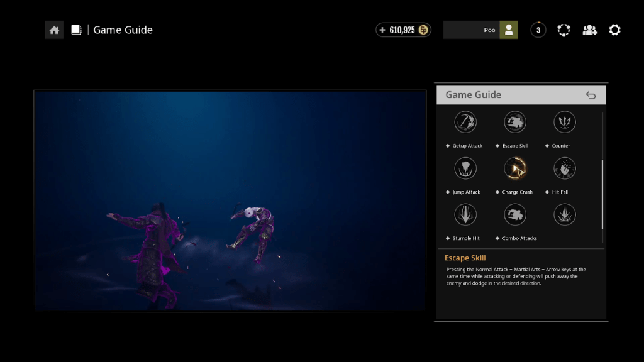This screenshot has width=644, height=362.
Task: Click the highlighted Charge Crash icon
Action: point(515,168)
